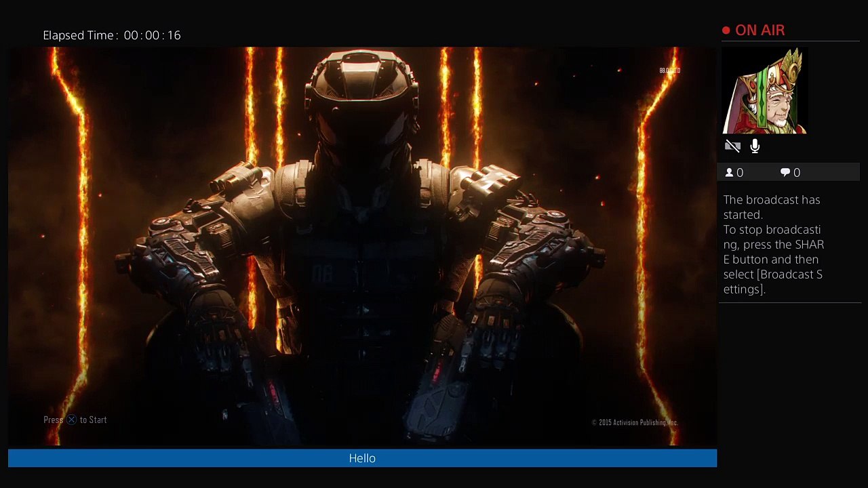Image resolution: width=868 pixels, height=488 pixels.
Task: Click the small counter text at the game screen's top-right
Action: coord(669,70)
